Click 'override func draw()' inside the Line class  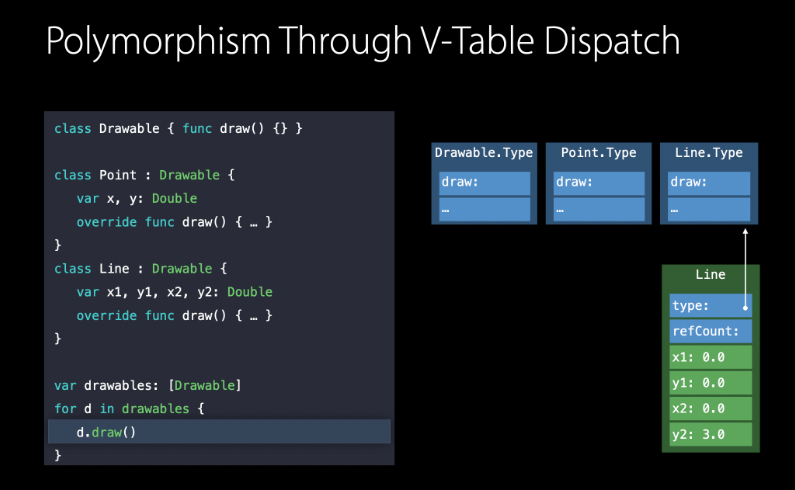pyautogui.click(x=151, y=316)
